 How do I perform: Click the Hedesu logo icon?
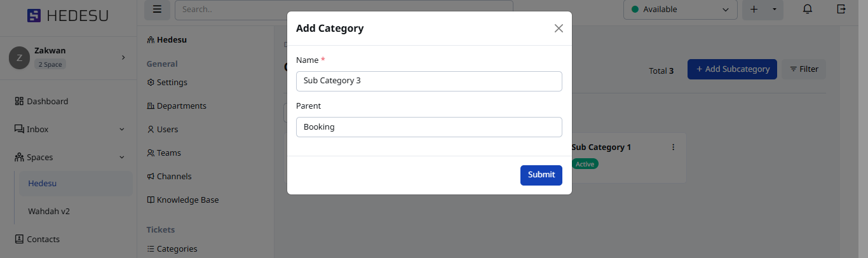point(34,16)
